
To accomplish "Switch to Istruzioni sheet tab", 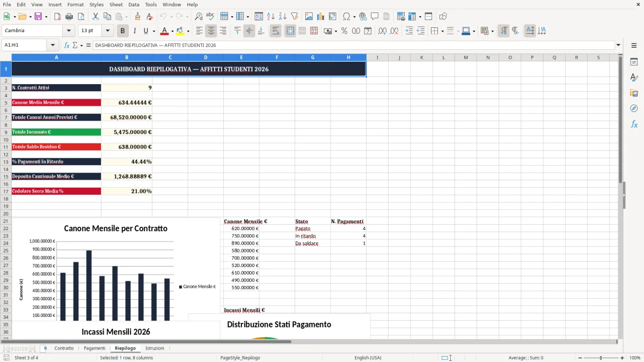I will click(155, 348).
